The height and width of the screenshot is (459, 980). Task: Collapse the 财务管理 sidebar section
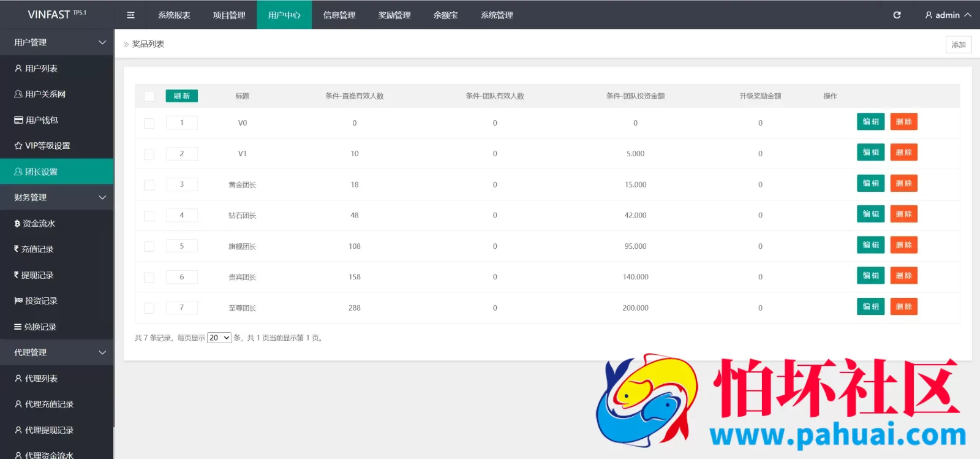[57, 197]
